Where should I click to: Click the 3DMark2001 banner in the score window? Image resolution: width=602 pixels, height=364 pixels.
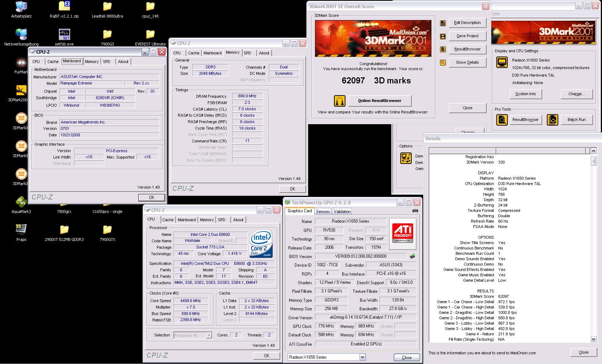click(x=373, y=38)
